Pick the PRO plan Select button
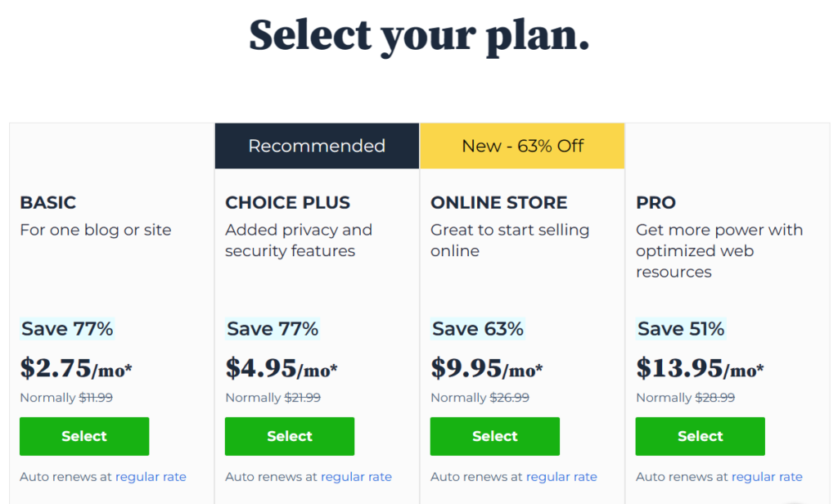The width and height of the screenshot is (838, 504). pos(701,436)
